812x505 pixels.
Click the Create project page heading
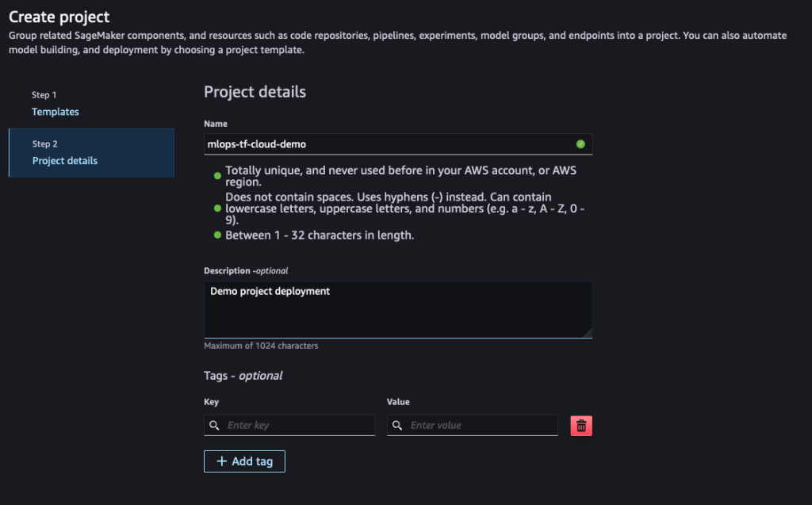[59, 16]
